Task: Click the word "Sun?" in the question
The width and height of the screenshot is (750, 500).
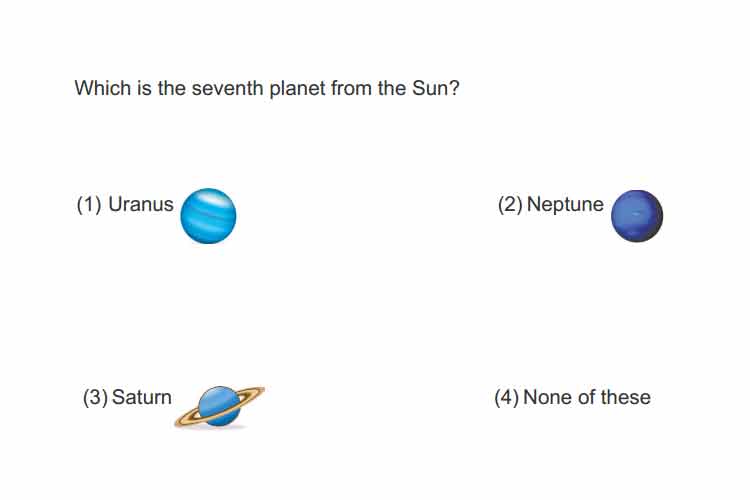Action: (436, 89)
